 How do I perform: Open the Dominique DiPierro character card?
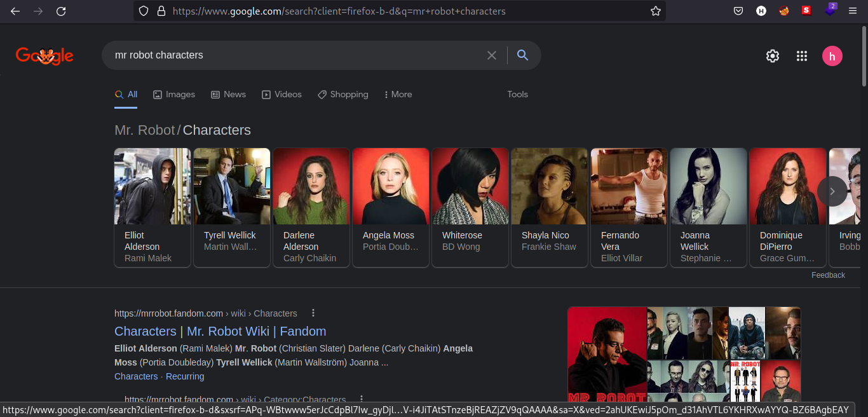point(788,207)
